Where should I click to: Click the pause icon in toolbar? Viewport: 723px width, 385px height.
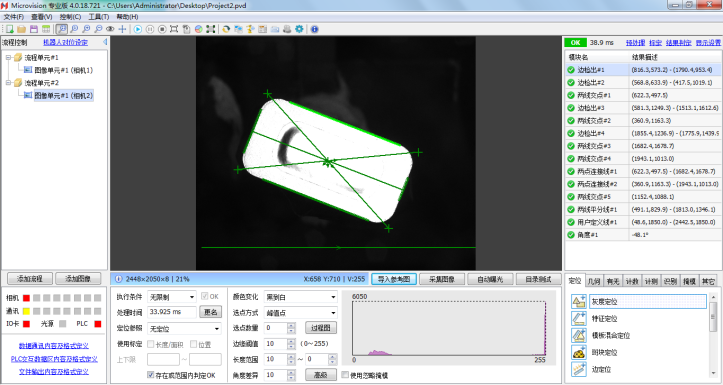point(150,29)
